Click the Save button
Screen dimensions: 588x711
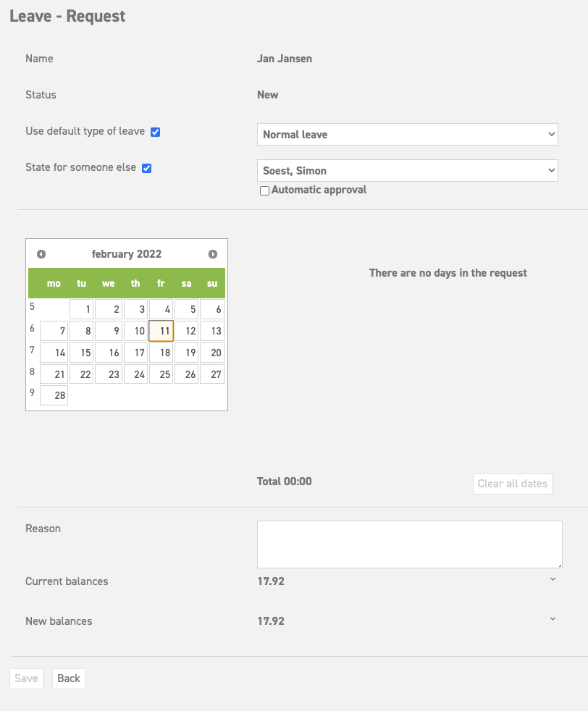pos(25,678)
